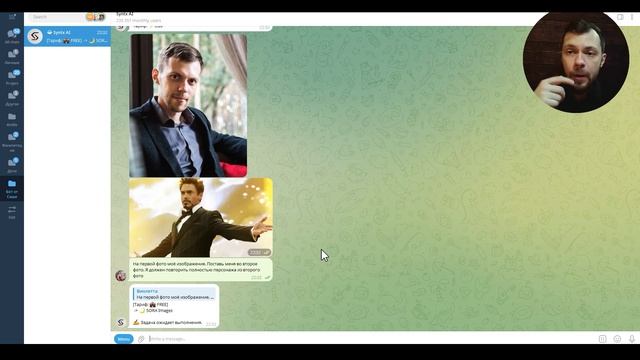Click the Syntx bot avatar beside its reply

(120, 322)
